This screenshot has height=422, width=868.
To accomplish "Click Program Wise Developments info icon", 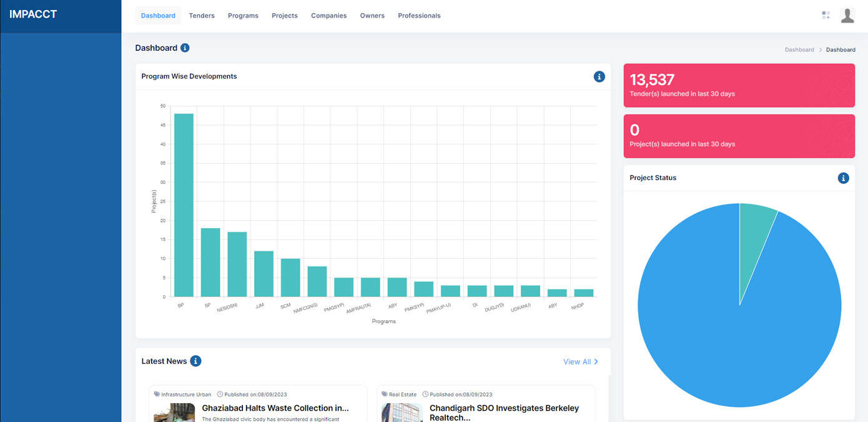I will 599,76.
